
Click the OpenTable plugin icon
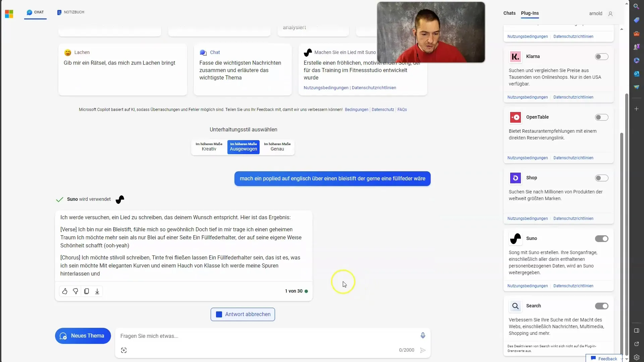click(515, 117)
